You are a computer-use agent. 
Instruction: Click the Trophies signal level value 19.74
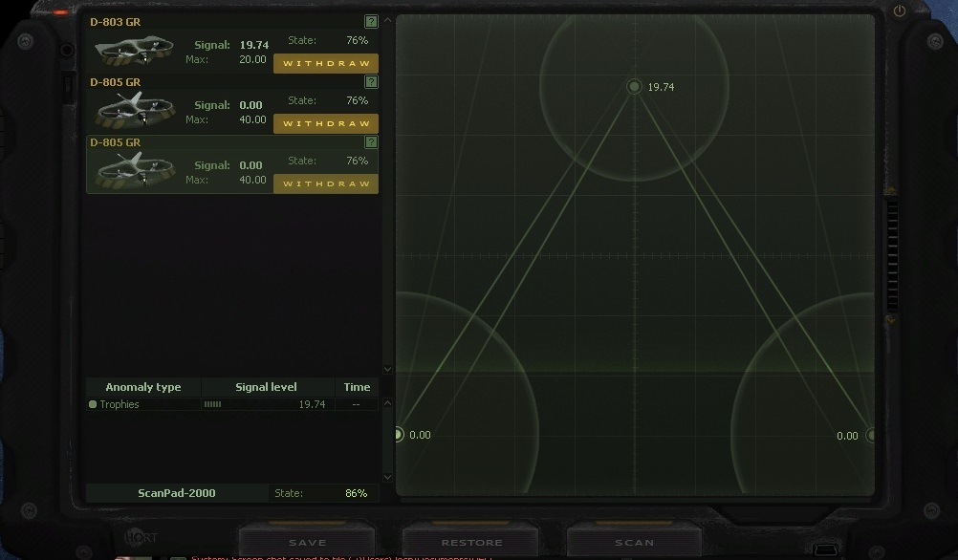pos(312,404)
